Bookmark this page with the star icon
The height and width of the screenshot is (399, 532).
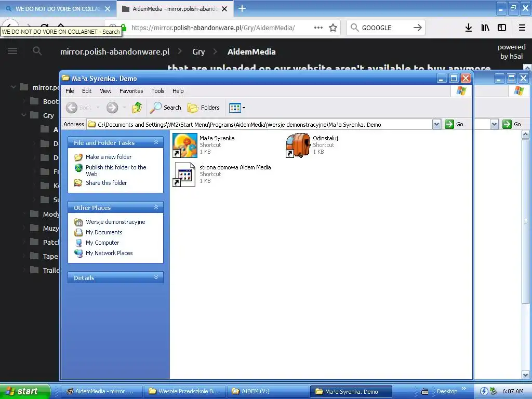tap(333, 28)
